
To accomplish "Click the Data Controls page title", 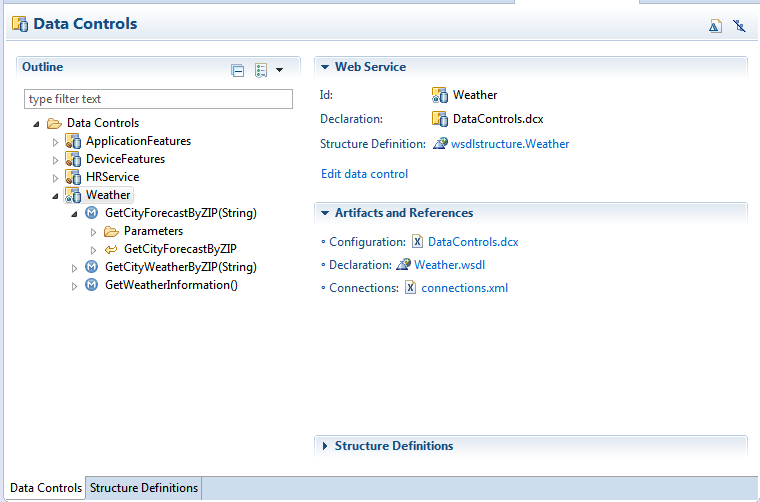I will pyautogui.click(x=85, y=24).
